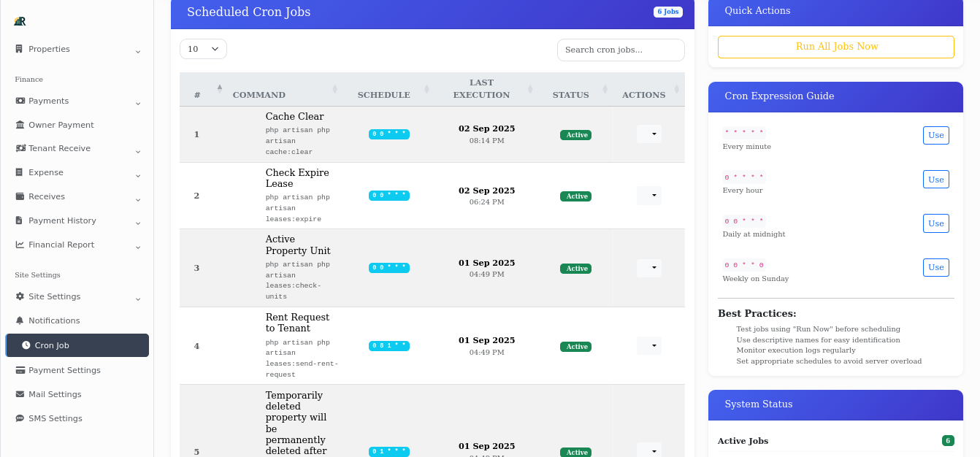The image size is (980, 457).
Task: Click the Run All Jobs Now button
Action: click(x=835, y=46)
